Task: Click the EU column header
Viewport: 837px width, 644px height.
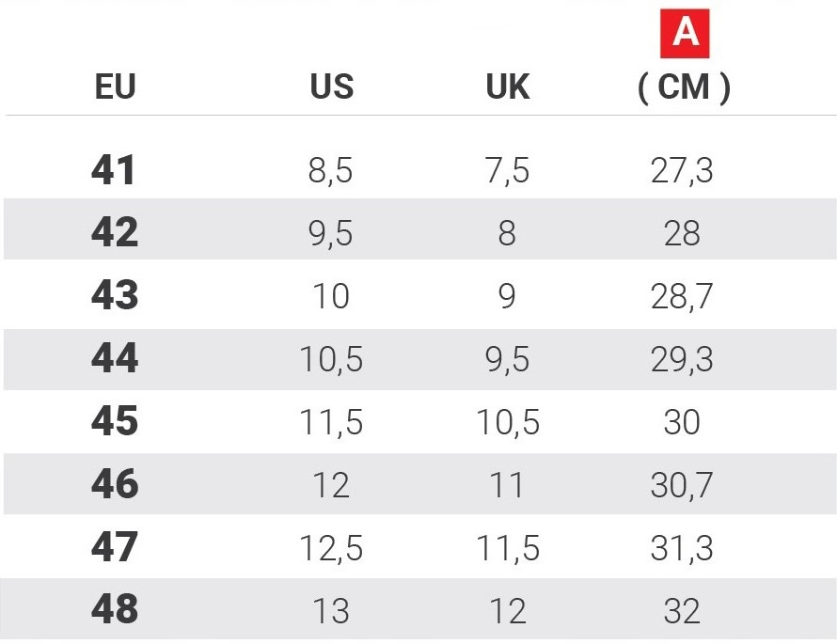Action: point(115,87)
